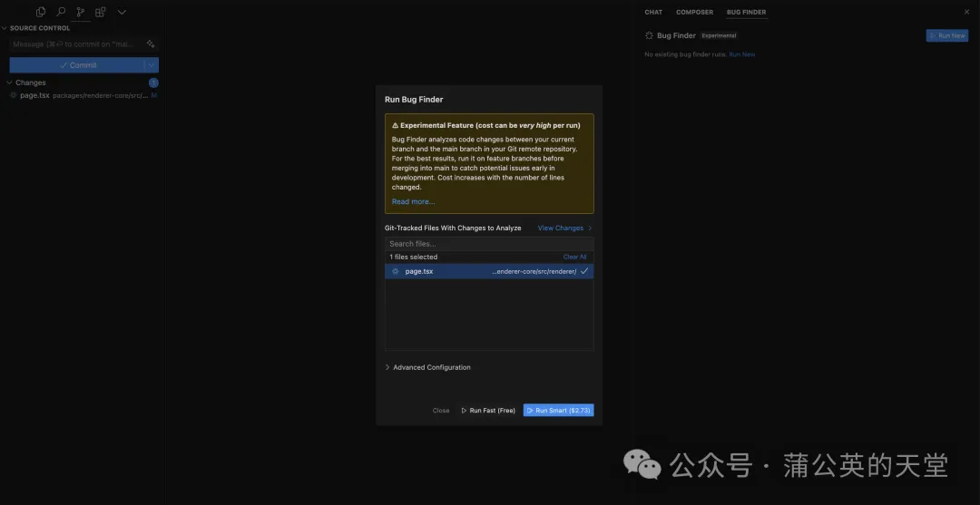This screenshot has width=980, height=505.
Task: Click the '1 files selected' text
Action: point(414,257)
